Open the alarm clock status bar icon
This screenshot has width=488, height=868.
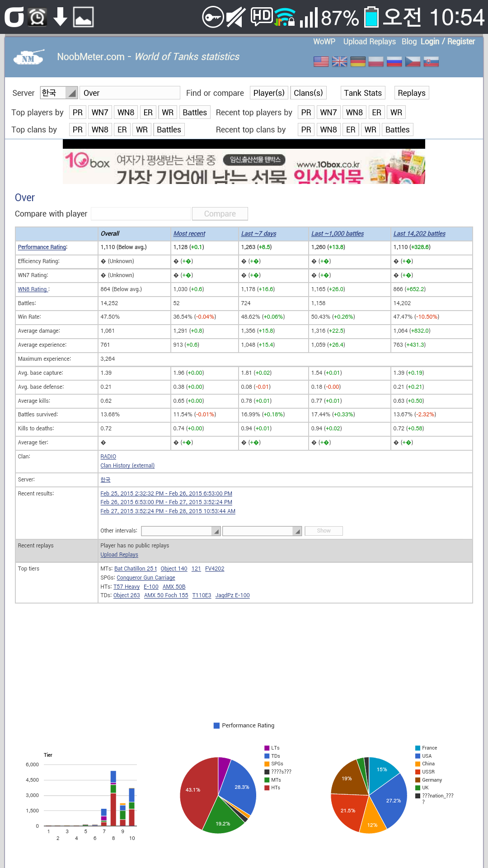tap(38, 17)
